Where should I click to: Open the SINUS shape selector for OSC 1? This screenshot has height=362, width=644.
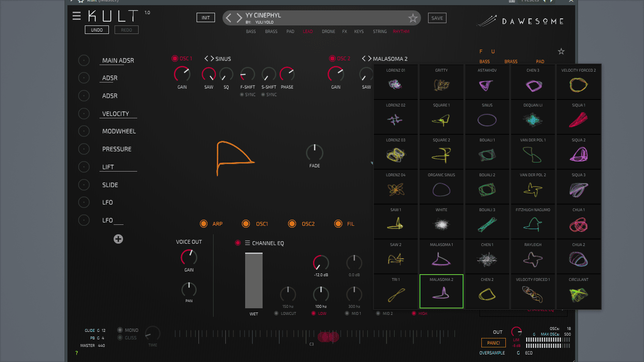coord(223,59)
